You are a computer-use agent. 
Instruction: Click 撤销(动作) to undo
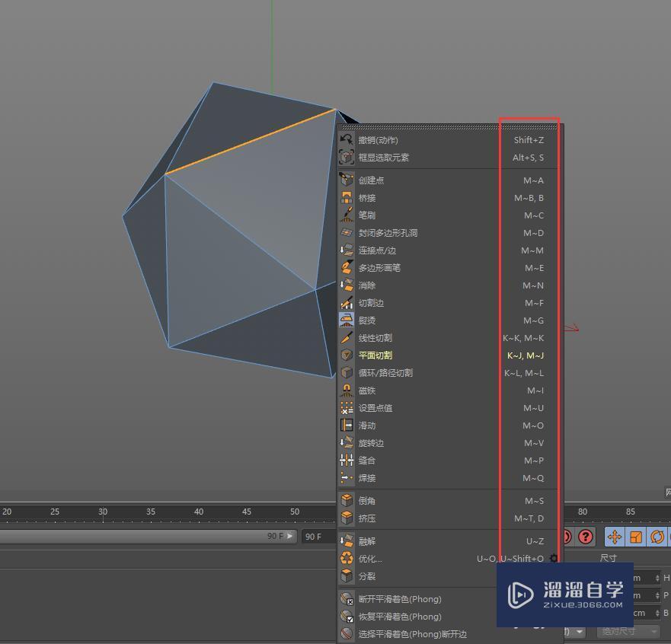point(381,140)
